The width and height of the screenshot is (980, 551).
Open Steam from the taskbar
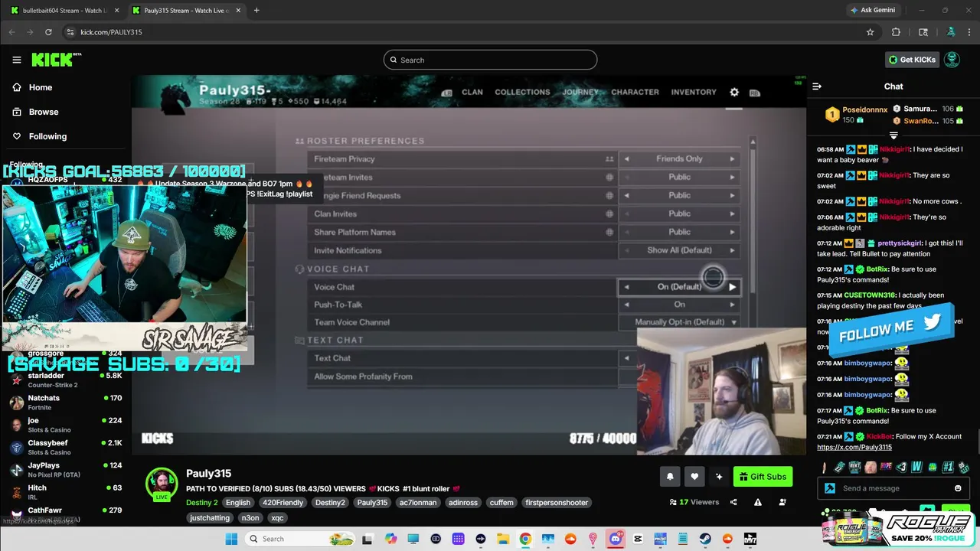pos(705,539)
